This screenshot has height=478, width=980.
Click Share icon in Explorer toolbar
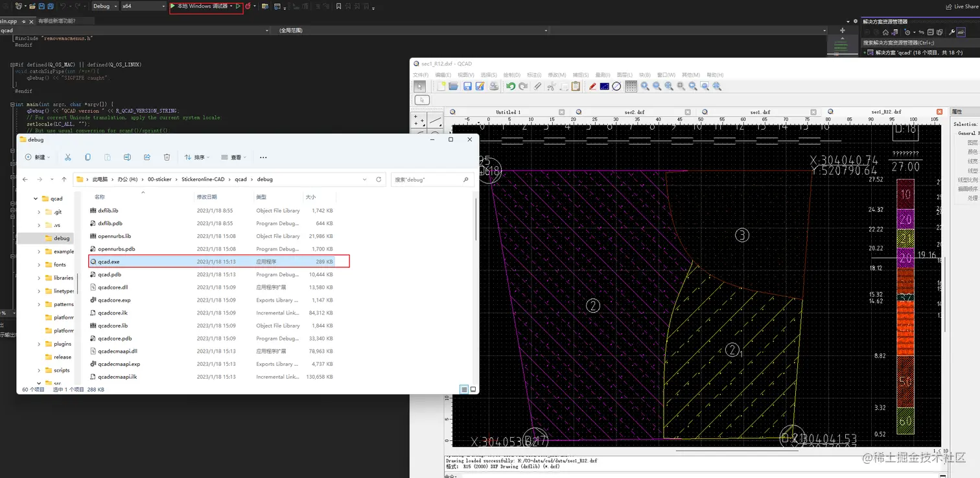pos(147,157)
